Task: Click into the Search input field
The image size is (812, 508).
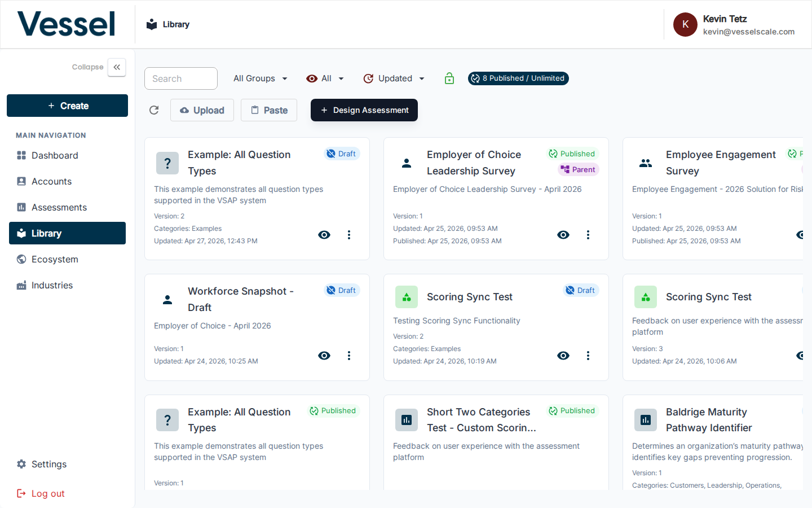Action: point(181,78)
